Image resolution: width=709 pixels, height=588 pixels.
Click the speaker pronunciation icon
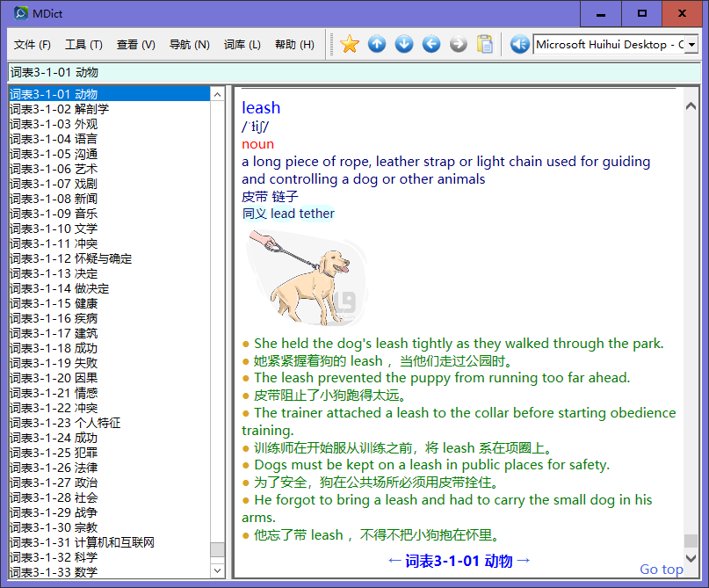[x=519, y=44]
